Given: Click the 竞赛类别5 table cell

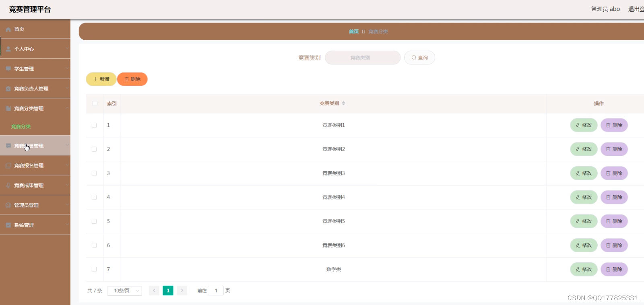Looking at the screenshot, I should [x=334, y=221].
